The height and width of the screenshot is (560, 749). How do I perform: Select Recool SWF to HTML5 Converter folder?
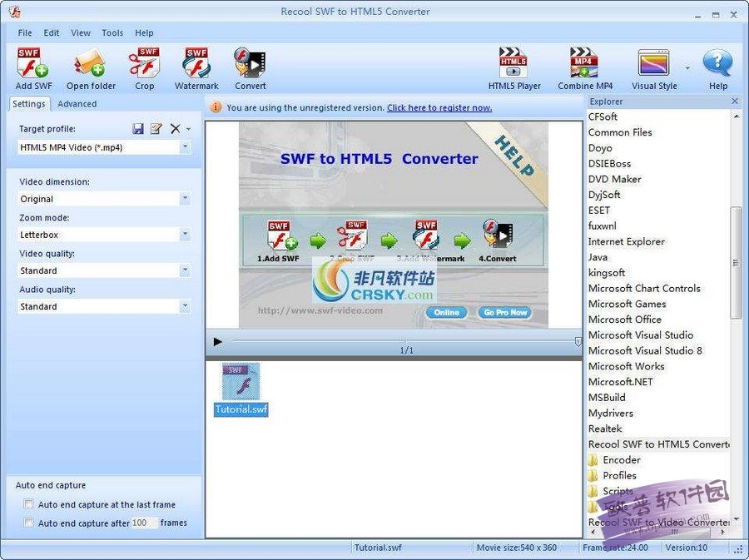point(659,444)
